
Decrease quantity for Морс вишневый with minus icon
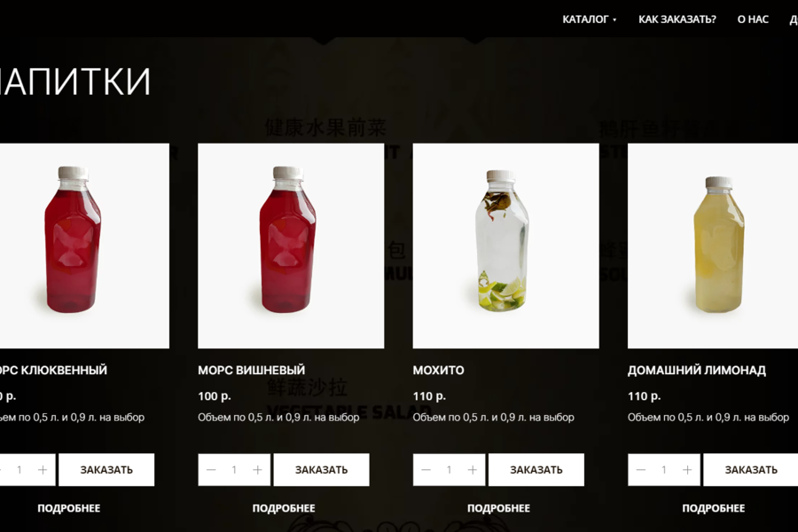211,470
